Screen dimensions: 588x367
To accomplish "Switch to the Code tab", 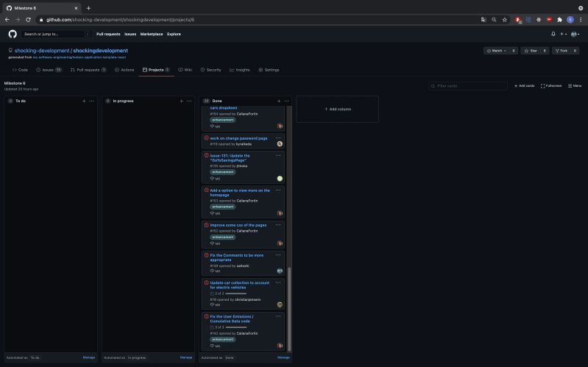I will pyautogui.click(x=20, y=70).
